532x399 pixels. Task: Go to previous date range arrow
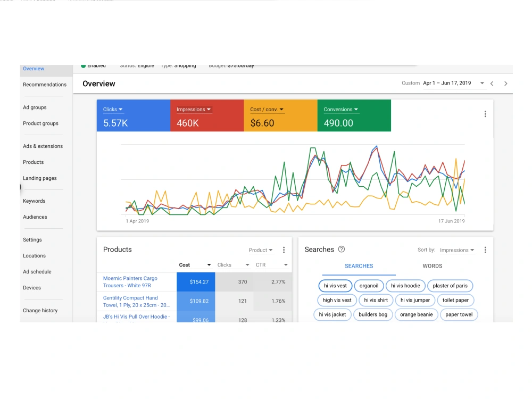coord(492,84)
